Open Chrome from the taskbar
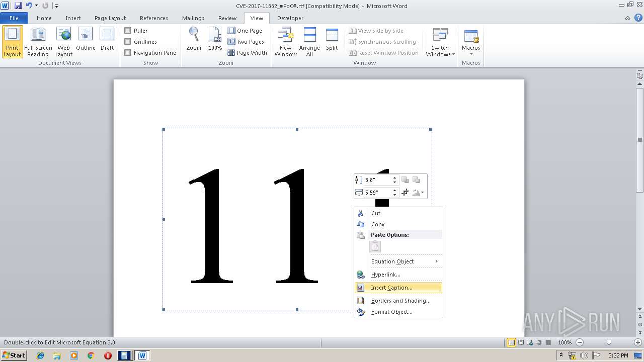Image resolution: width=644 pixels, height=362 pixels. click(91, 355)
